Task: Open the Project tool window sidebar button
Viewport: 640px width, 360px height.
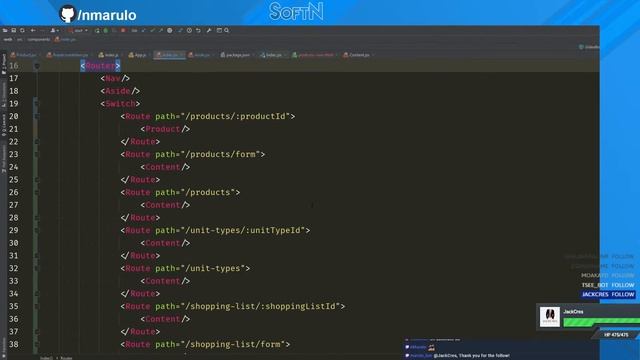Action: pyautogui.click(x=4, y=64)
